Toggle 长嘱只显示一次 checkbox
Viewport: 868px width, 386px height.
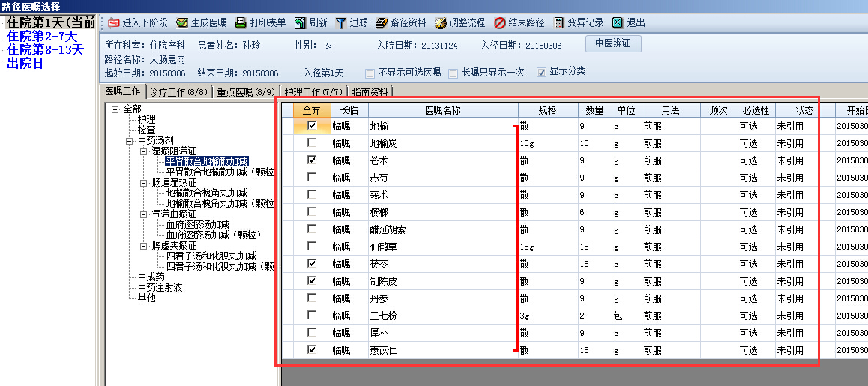[453, 73]
